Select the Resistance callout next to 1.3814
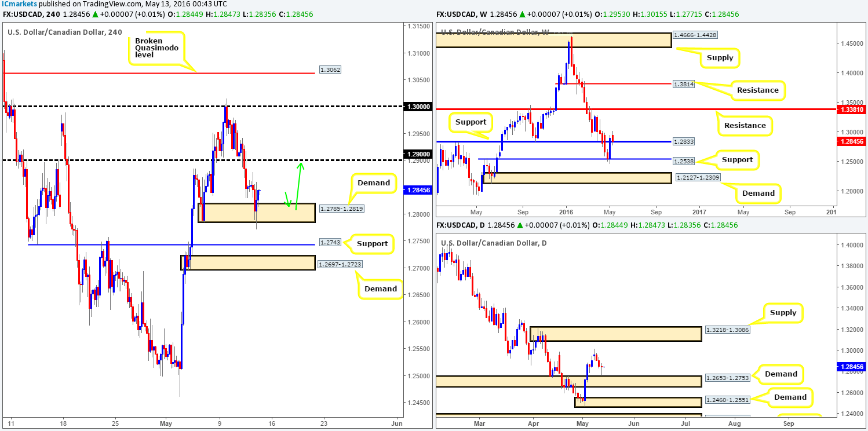The image size is (868, 431). (x=758, y=90)
